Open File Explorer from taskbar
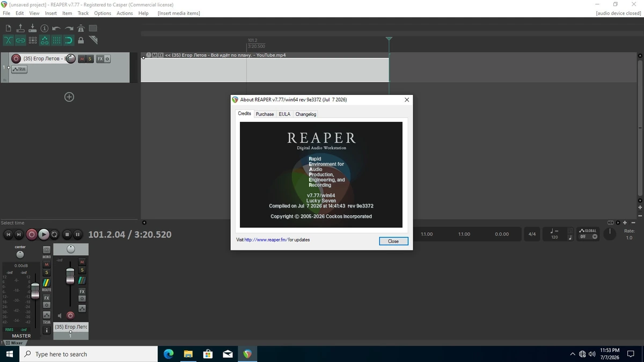644x362 pixels. pos(188,354)
